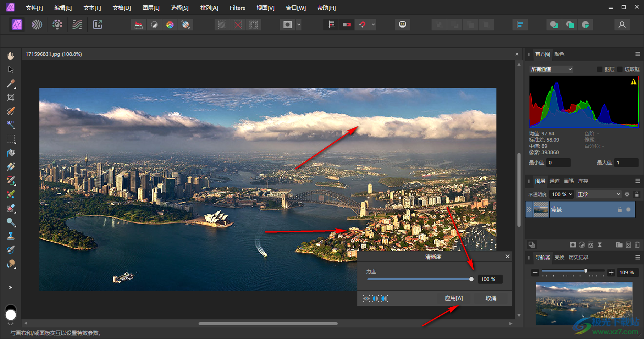The height and width of the screenshot is (339, 644).
Task: Open the 所有通道 channel dropdown
Action: (551, 69)
